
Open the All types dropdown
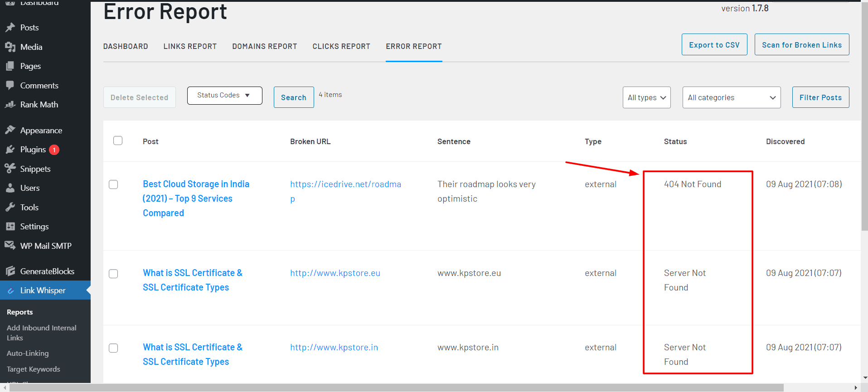tap(646, 97)
